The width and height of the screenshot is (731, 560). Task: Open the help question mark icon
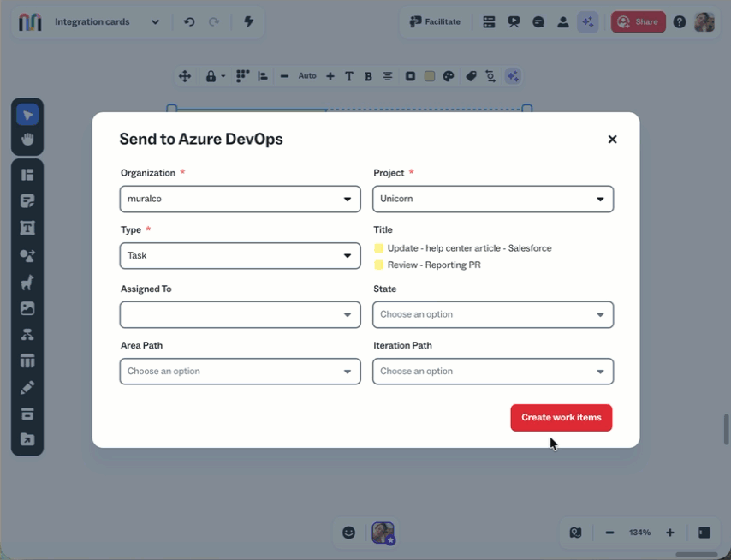[680, 22]
